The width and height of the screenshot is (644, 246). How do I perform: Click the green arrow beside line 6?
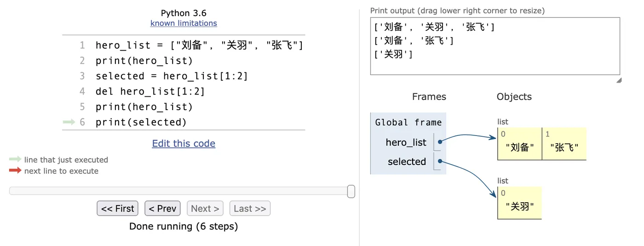pyautogui.click(x=69, y=122)
